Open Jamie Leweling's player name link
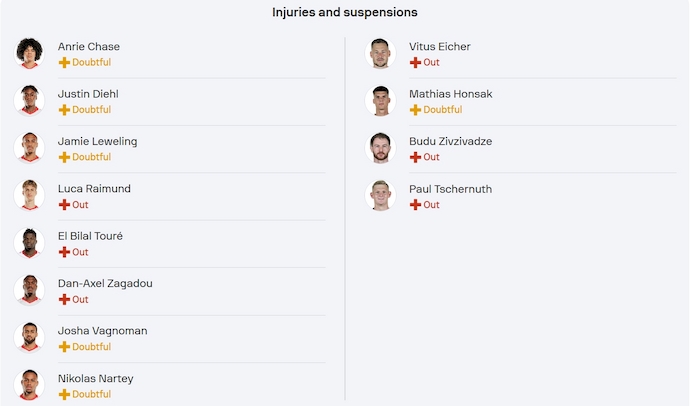 point(97,141)
